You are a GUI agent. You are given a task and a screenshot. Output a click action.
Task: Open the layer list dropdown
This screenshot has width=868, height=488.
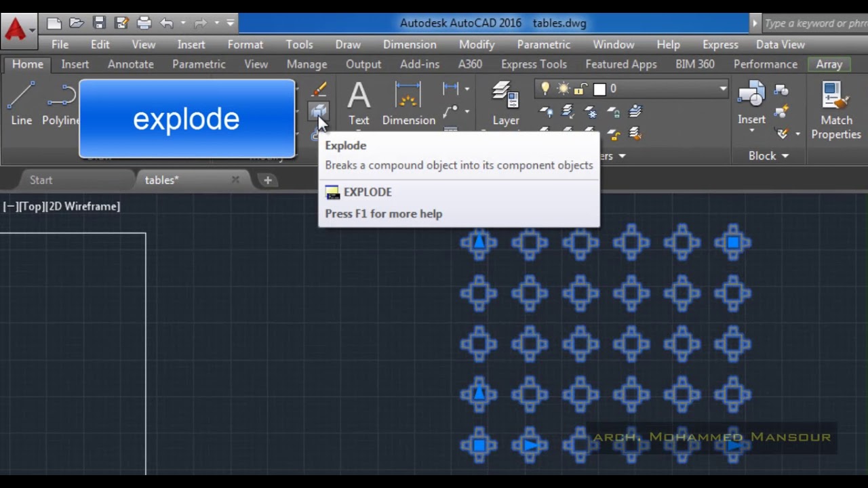point(723,89)
